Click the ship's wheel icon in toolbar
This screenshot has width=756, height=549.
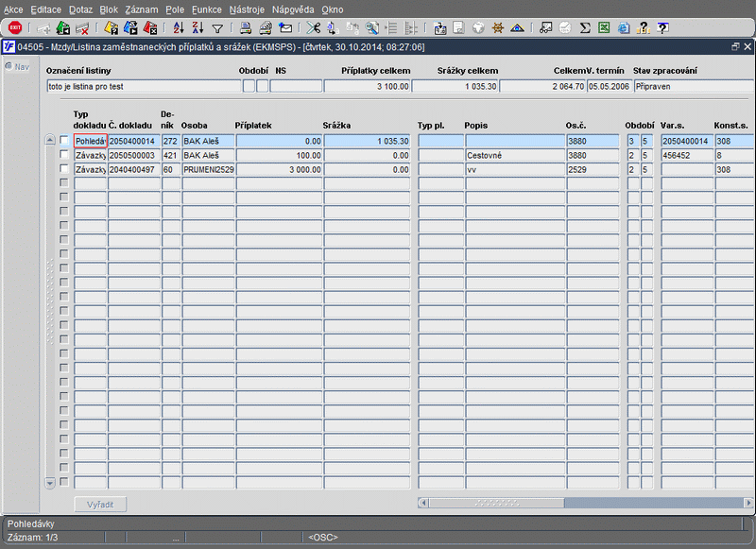[x=498, y=28]
